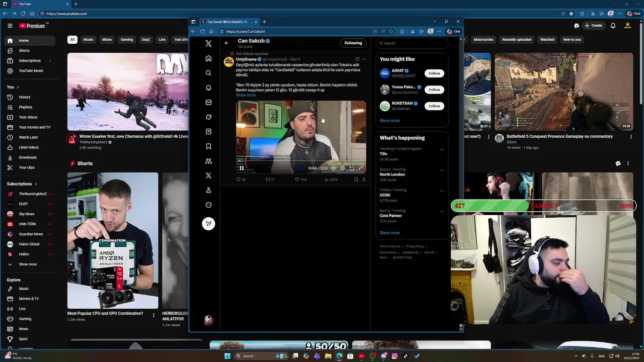Open X Profile icon in sidebar
This screenshot has height=362, width=644.
(208, 190)
